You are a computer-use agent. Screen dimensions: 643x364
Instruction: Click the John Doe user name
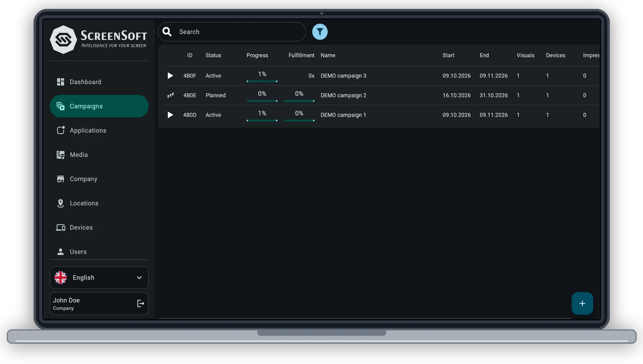click(66, 300)
